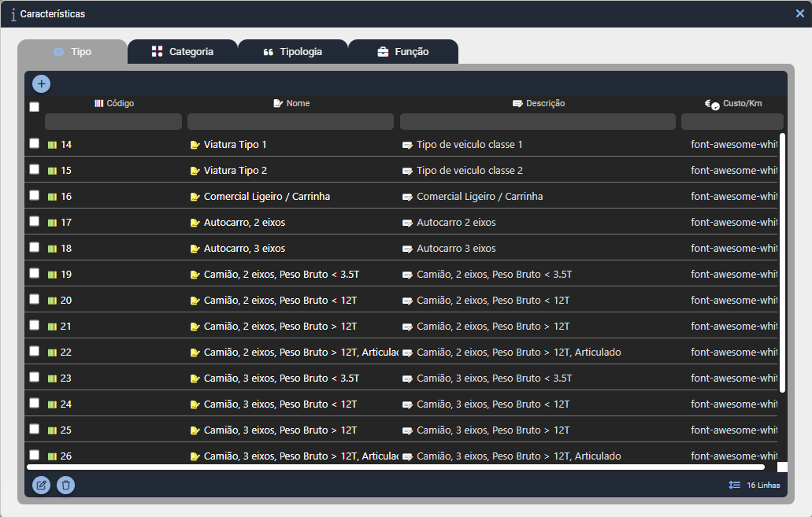This screenshot has height=517, width=812.
Task: Select description Camião, 3 eixos, Peso Bruto < 12T
Action: (x=493, y=404)
